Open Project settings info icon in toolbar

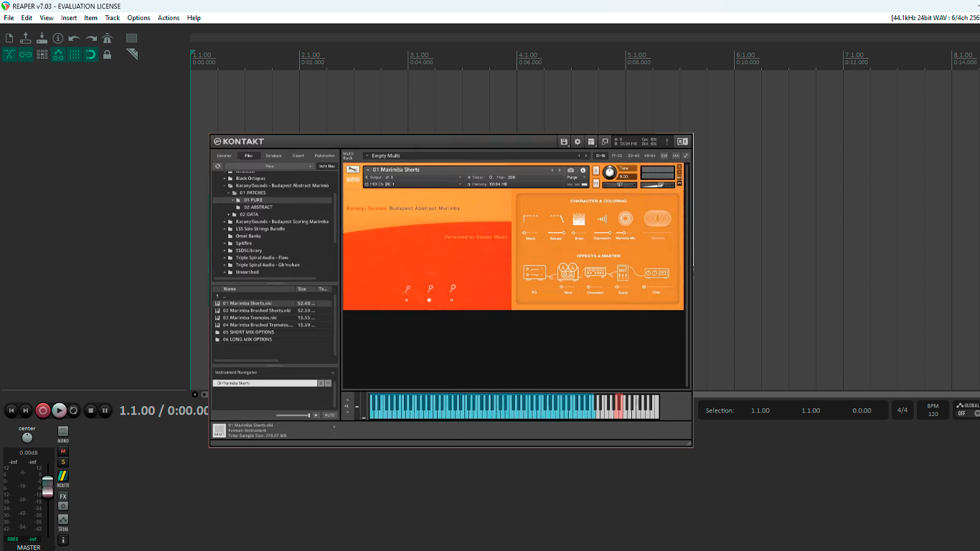[x=58, y=38]
